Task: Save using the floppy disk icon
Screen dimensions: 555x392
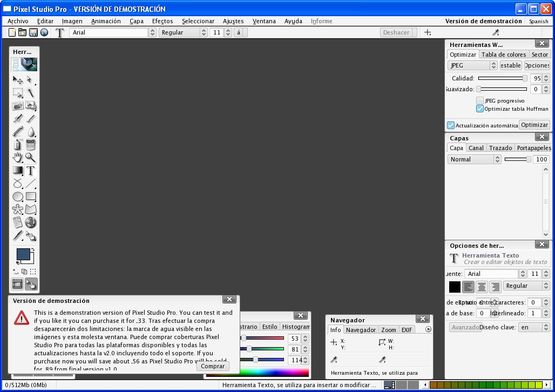Action: click(x=33, y=32)
